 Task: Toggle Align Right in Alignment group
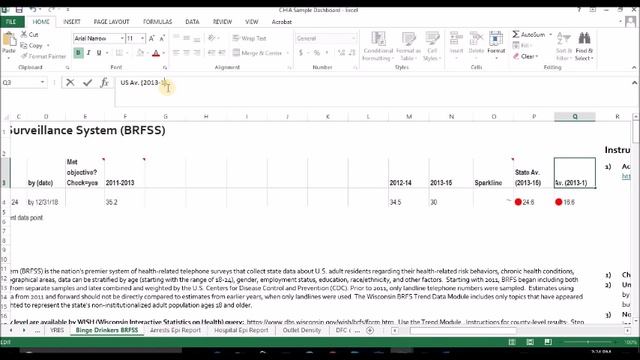[197, 53]
